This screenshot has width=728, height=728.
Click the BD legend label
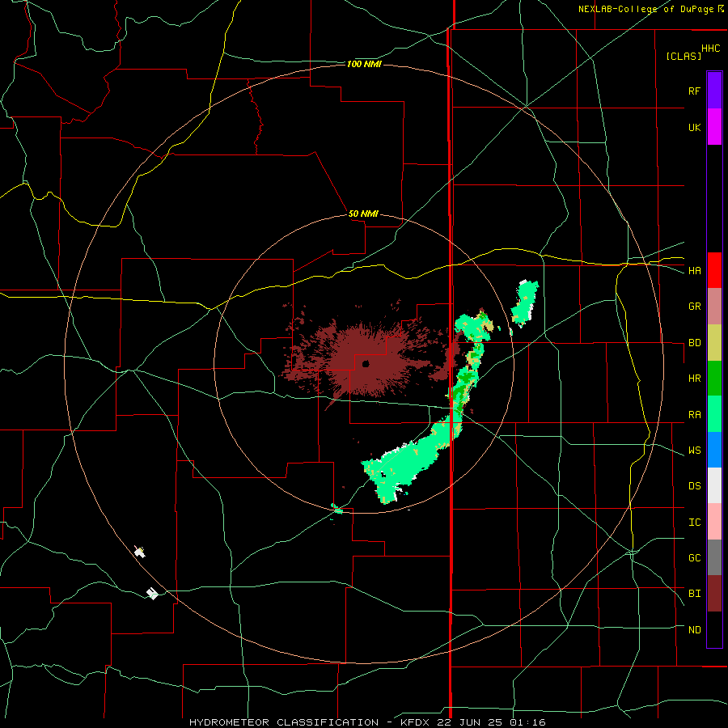tap(694, 343)
